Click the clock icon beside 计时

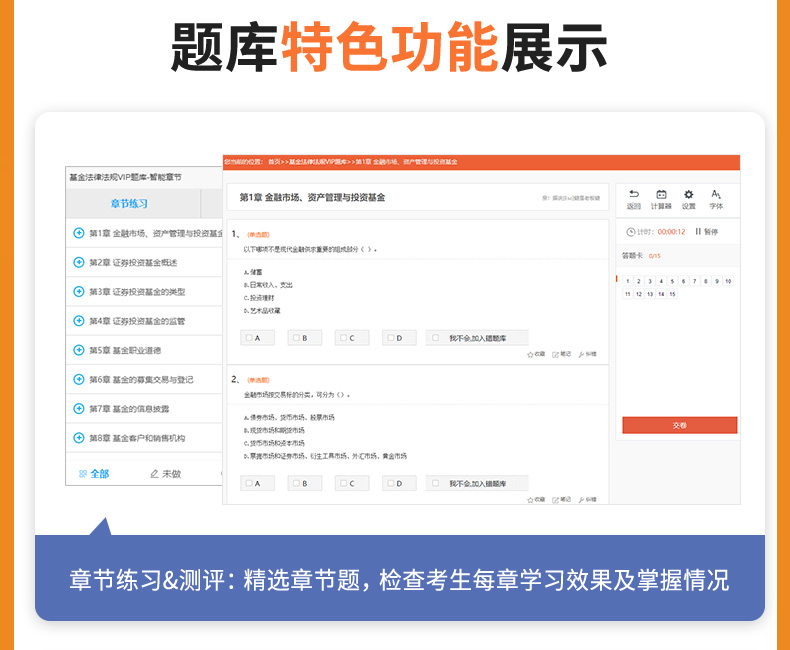click(630, 232)
